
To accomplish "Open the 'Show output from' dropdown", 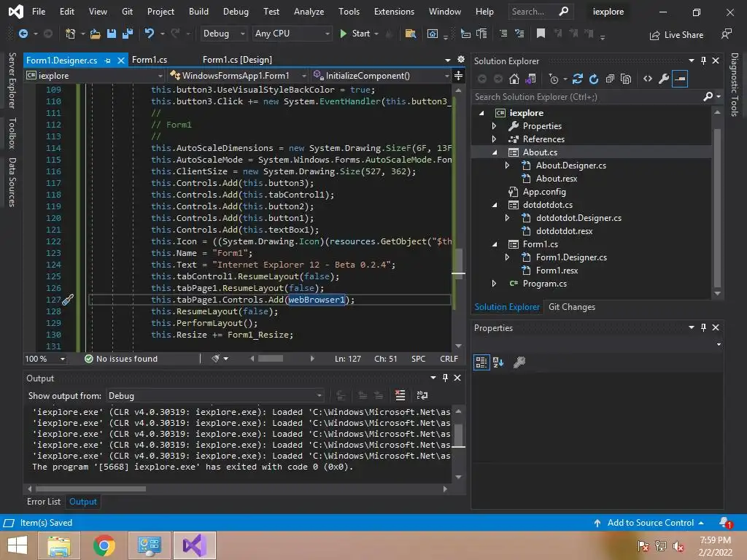I will coord(215,395).
